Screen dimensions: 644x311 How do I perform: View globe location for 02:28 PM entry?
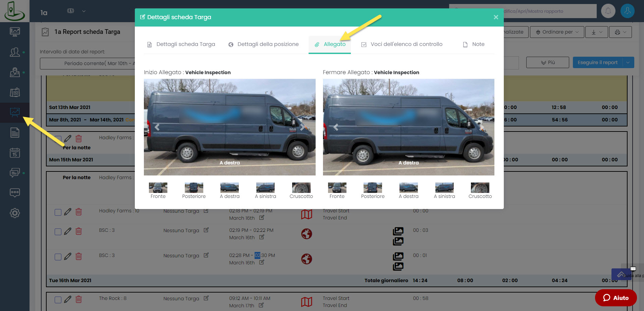306,259
